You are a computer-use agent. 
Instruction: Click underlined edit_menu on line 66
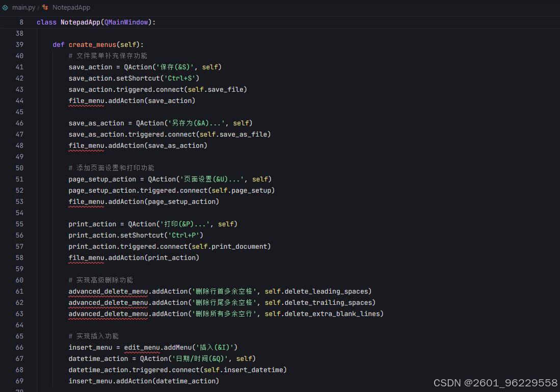[142, 348]
